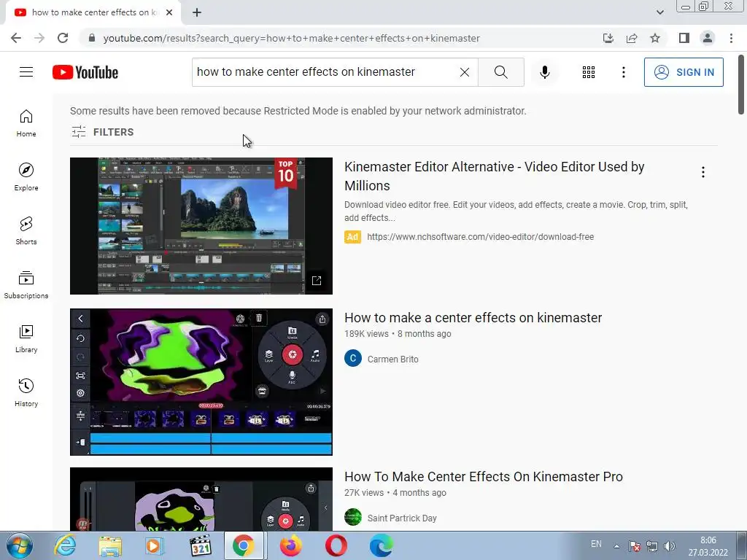Image resolution: width=747 pixels, height=560 pixels.
Task: Visit Carmen Brito channel name
Action: pos(392,359)
